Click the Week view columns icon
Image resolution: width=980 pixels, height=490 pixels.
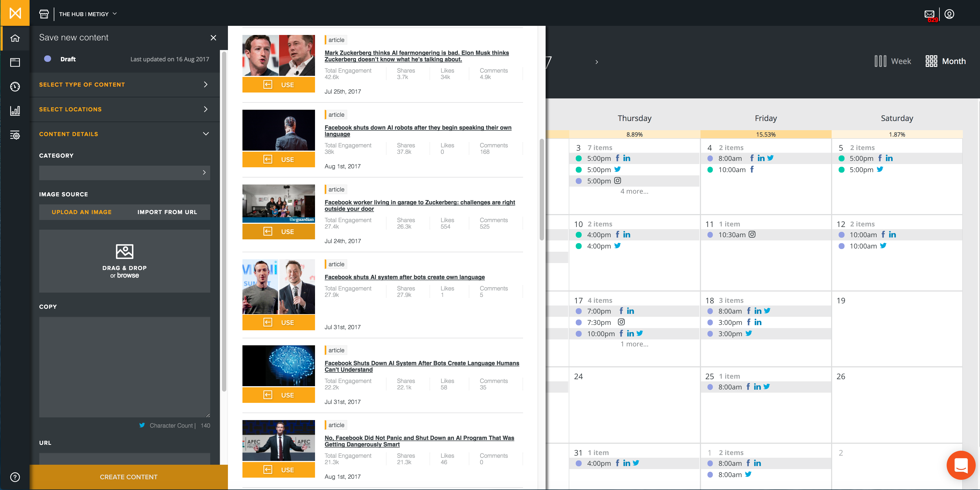[x=880, y=61]
